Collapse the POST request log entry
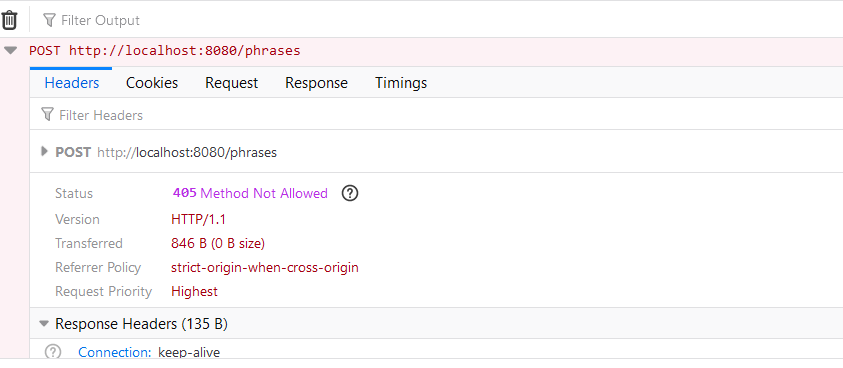 [10, 51]
